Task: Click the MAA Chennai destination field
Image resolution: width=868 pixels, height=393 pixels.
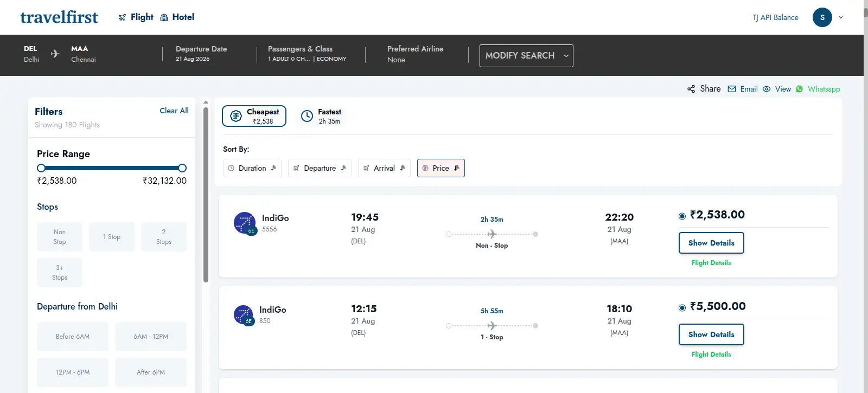Action: tap(84, 54)
